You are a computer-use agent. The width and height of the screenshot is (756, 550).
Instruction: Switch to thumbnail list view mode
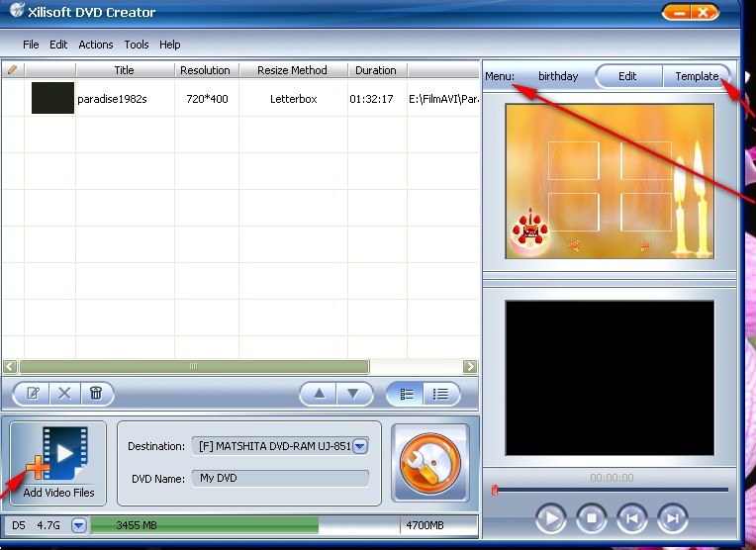coord(407,395)
